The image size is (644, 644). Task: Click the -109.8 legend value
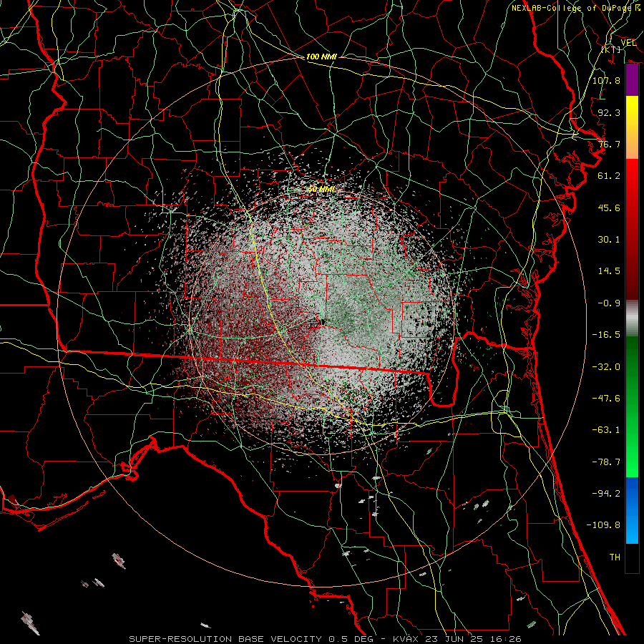(x=604, y=525)
